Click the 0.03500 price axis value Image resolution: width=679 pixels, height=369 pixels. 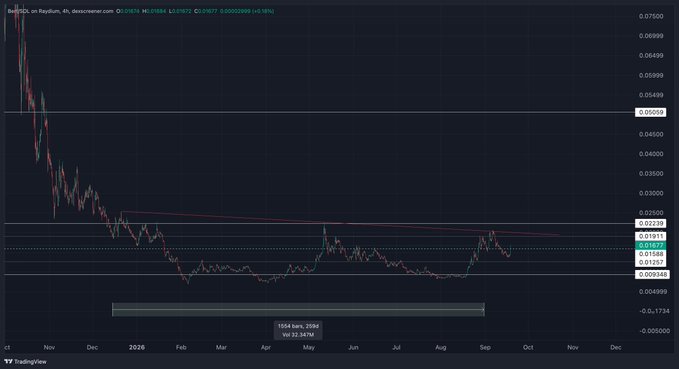click(x=651, y=173)
